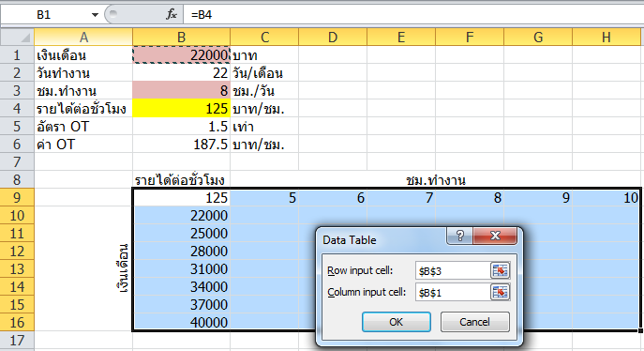644x351 pixels.
Task: Click cell A4 labeled รายได้ต่อชั่วโมง
Action: pos(83,108)
